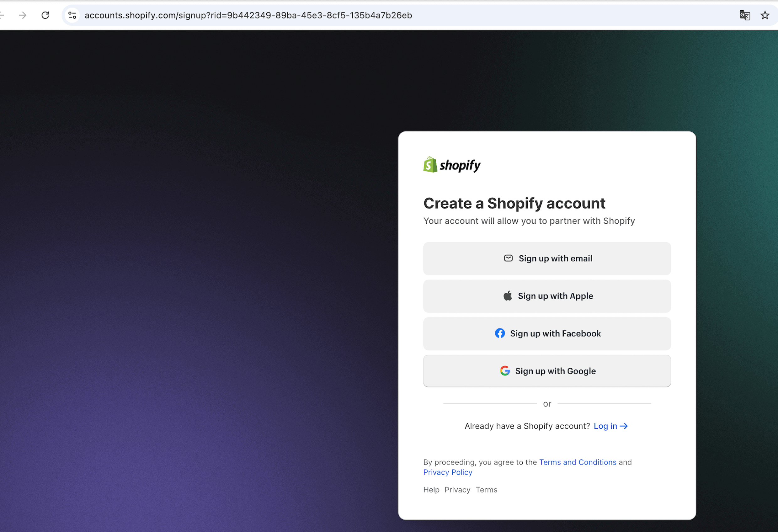Open site information icon in address bar
Image resolution: width=778 pixels, height=532 pixels.
pyautogui.click(x=72, y=15)
